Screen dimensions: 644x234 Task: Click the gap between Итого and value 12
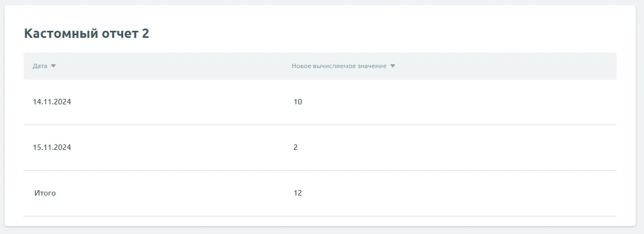pyautogui.click(x=176, y=193)
